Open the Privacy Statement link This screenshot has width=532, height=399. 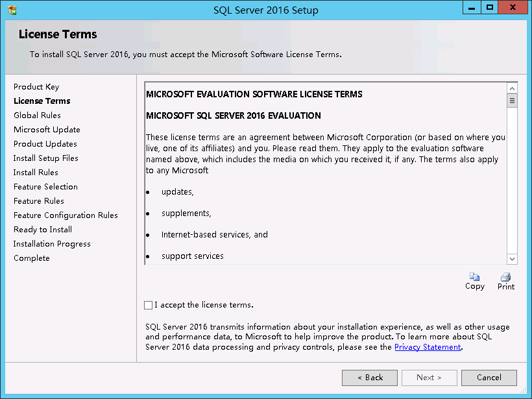click(428, 347)
